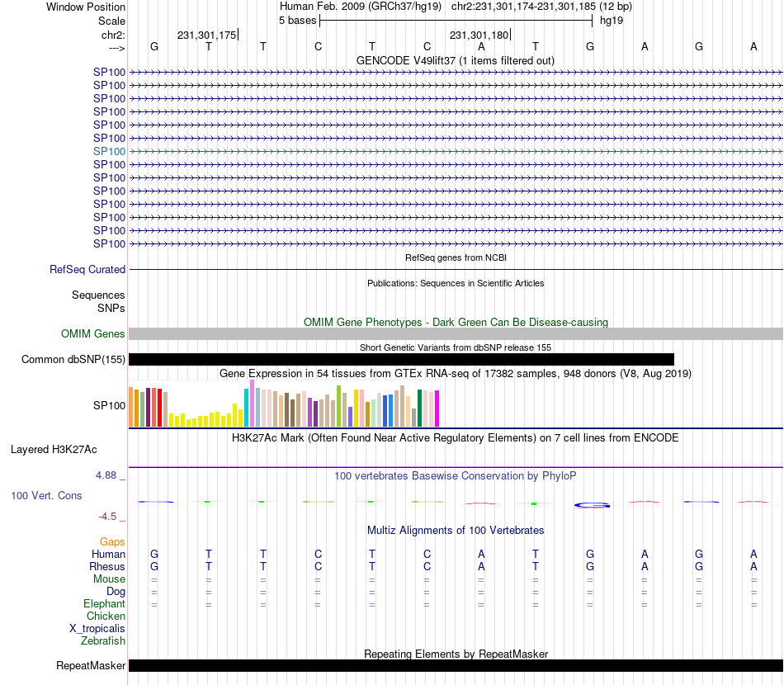
Task: Select the chr2: ruler label
Action: [113, 35]
